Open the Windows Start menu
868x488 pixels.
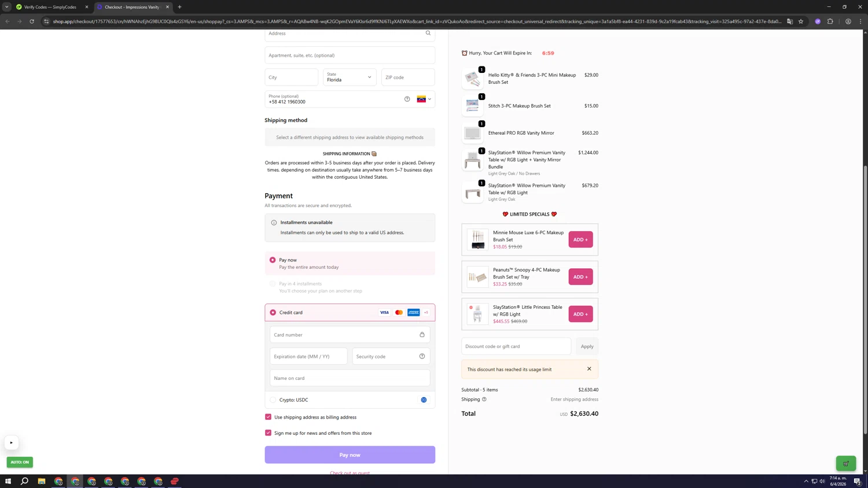click(x=8, y=481)
